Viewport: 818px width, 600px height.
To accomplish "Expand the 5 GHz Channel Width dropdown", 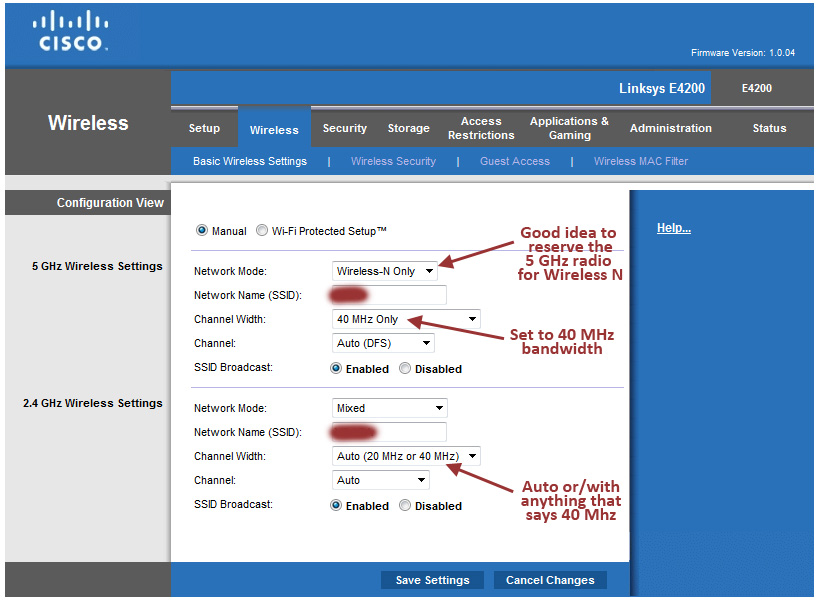I will point(405,320).
